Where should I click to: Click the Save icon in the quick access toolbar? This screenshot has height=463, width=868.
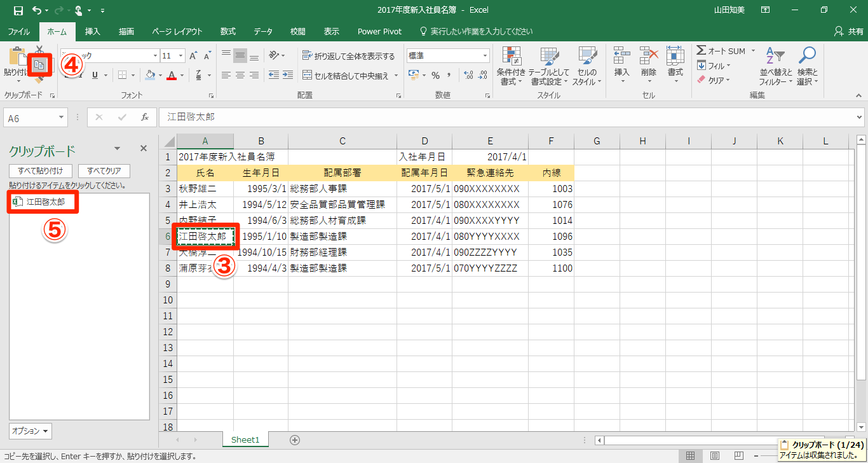coord(18,10)
